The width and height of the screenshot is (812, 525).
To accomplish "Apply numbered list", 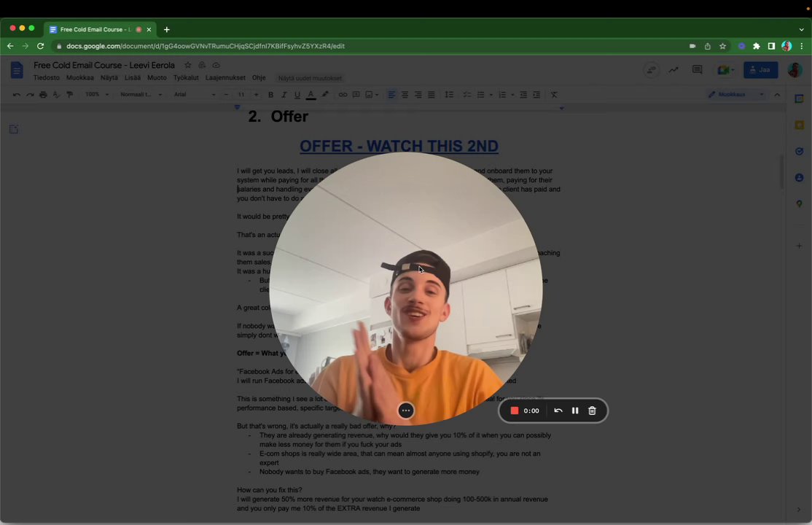I will pyautogui.click(x=501, y=95).
